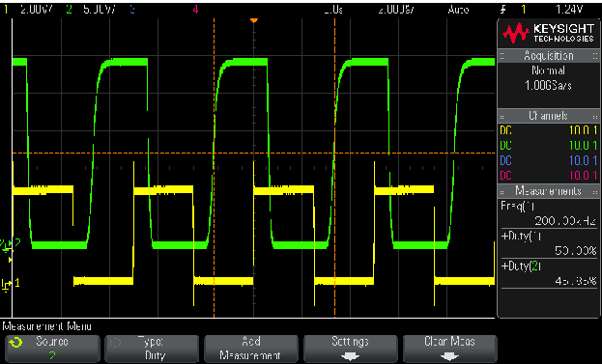Select the orange trigger position marker at top
The width and height of the screenshot is (602, 364).
[x=253, y=20]
